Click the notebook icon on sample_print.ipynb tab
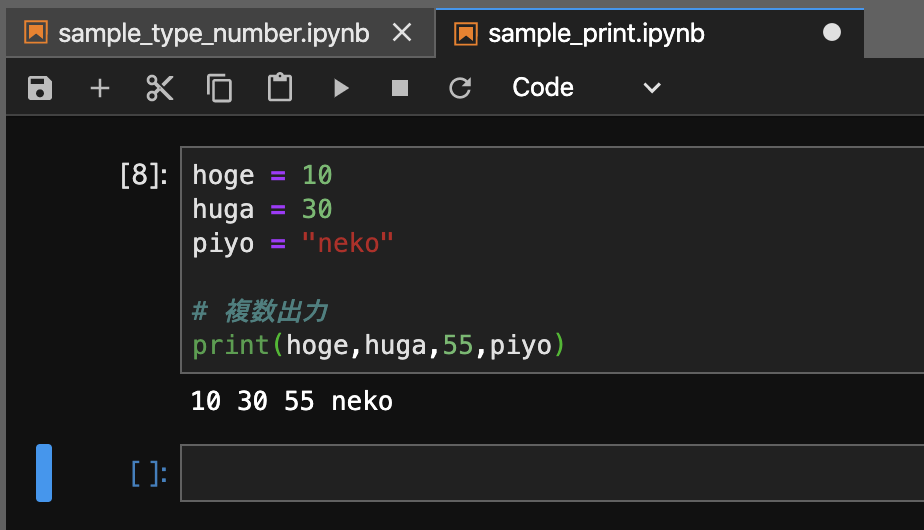924x530 pixels. coord(466,34)
